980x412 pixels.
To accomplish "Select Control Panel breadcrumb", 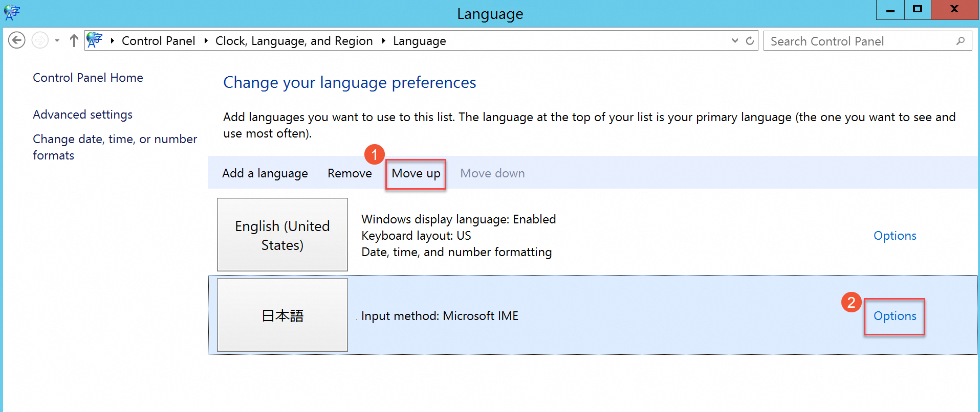I will tap(158, 41).
